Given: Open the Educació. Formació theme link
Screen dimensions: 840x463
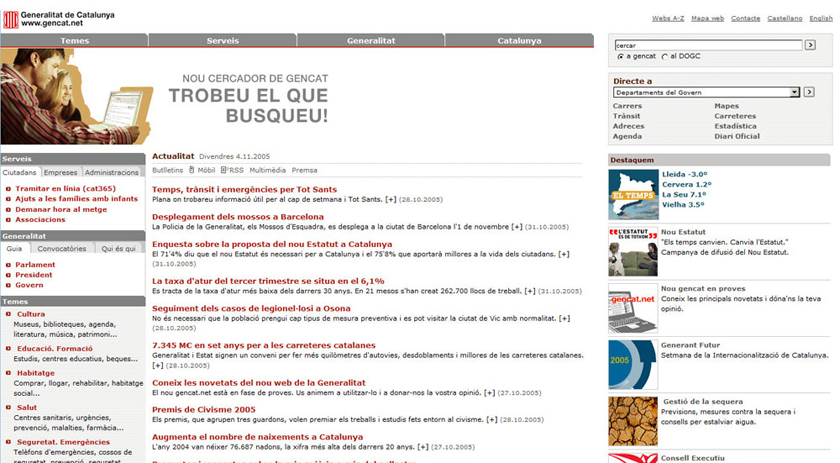Looking at the screenshot, I should tap(55, 348).
